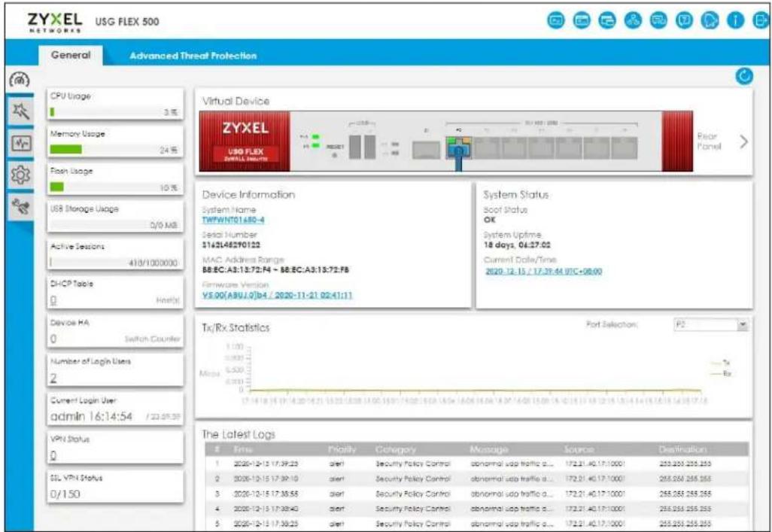Open Number of Login Users count link
Image resolution: width=772 pixels, height=532 pixels.
[x=53, y=378]
